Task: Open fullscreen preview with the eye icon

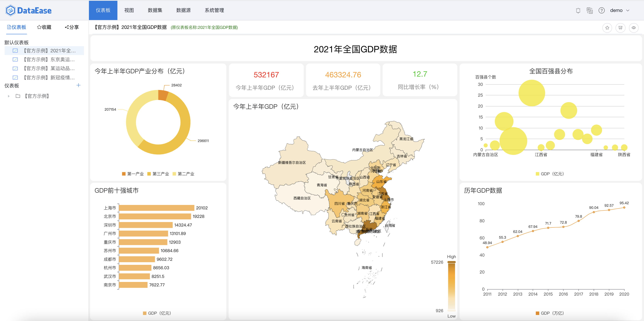Action: tap(633, 28)
